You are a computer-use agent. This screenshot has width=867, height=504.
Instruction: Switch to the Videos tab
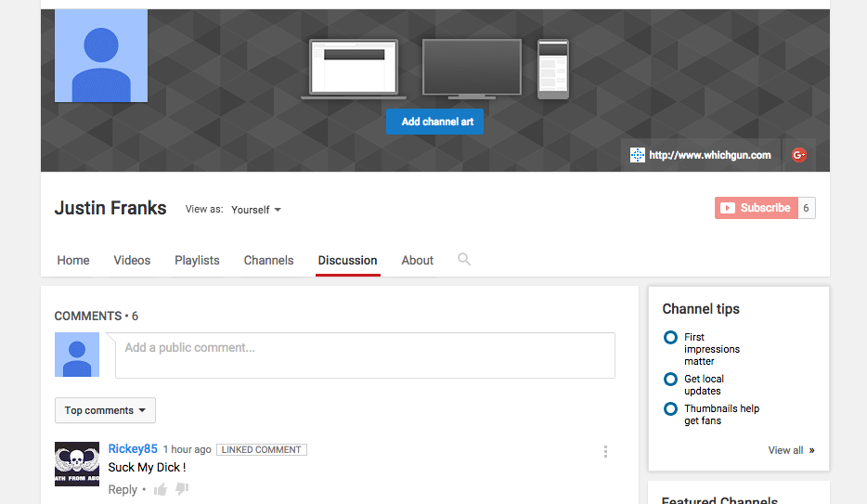[x=132, y=261]
